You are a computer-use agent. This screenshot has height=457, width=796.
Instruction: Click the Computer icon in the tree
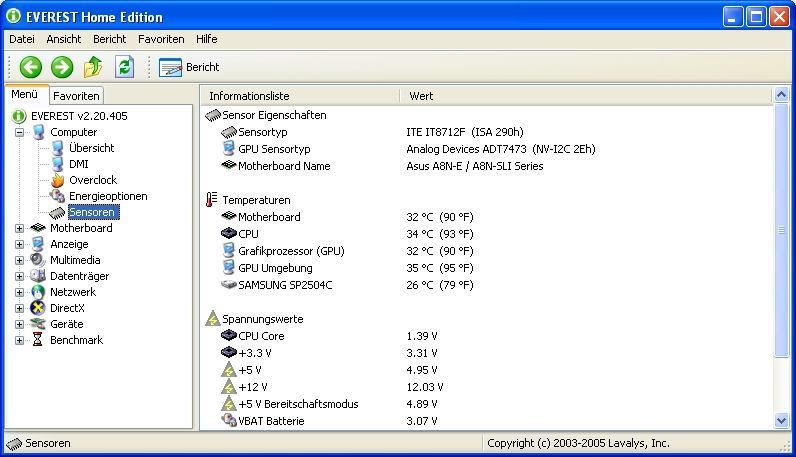[x=39, y=132]
